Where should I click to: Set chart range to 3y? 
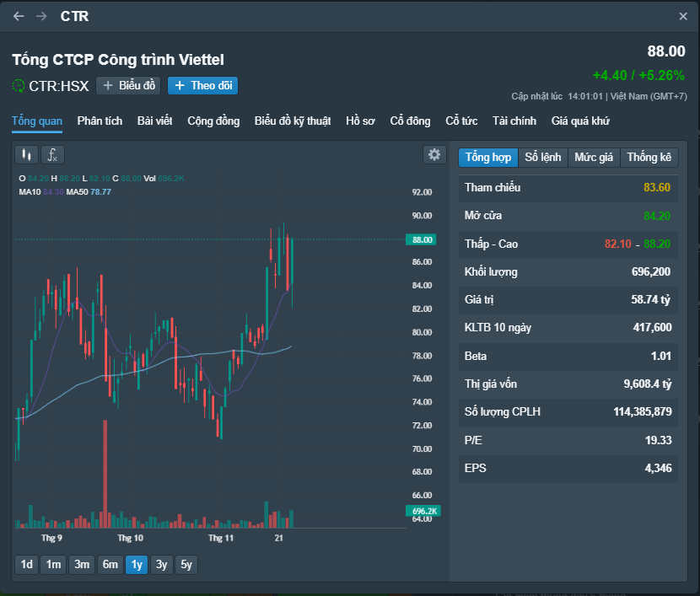coord(162,565)
